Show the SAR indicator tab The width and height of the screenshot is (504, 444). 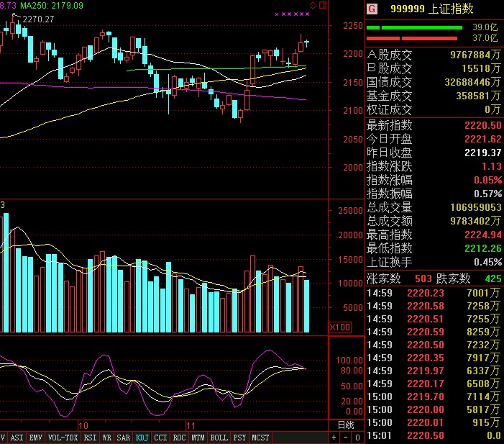(x=124, y=438)
